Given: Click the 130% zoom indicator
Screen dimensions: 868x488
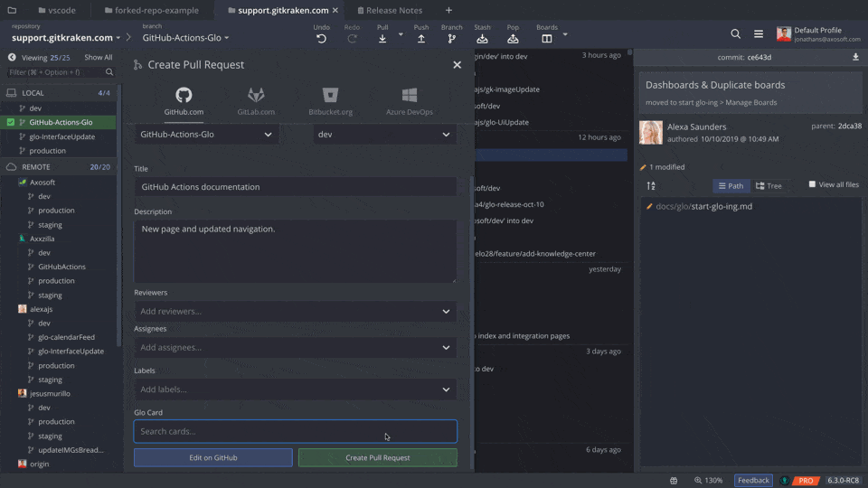Looking at the screenshot, I should pos(709,480).
